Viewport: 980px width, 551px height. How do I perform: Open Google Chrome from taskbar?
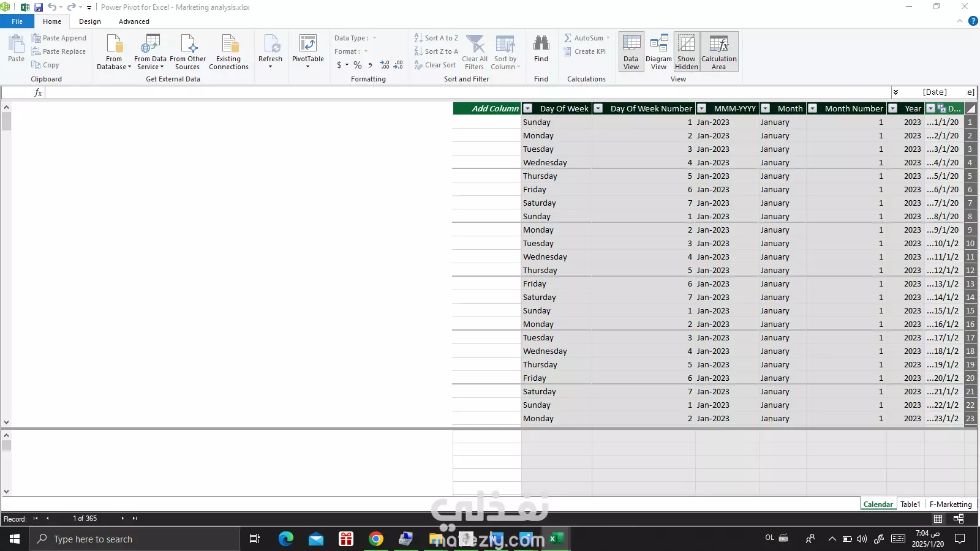376,539
